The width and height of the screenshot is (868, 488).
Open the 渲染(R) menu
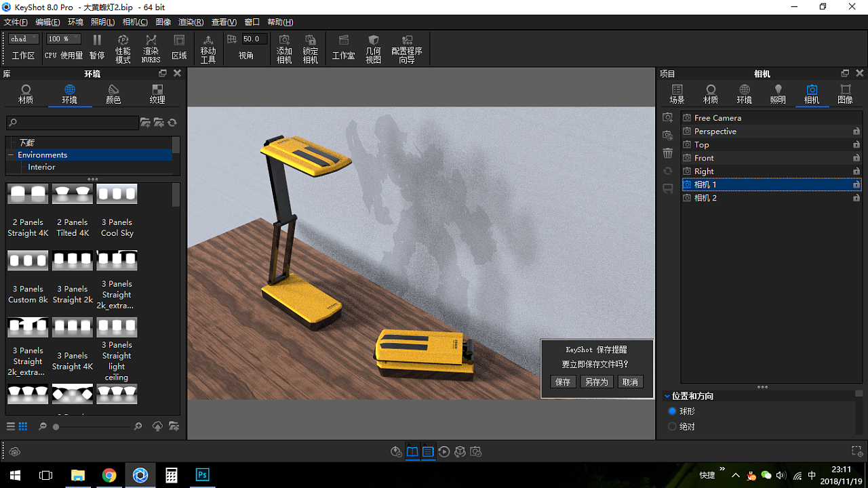(x=191, y=22)
